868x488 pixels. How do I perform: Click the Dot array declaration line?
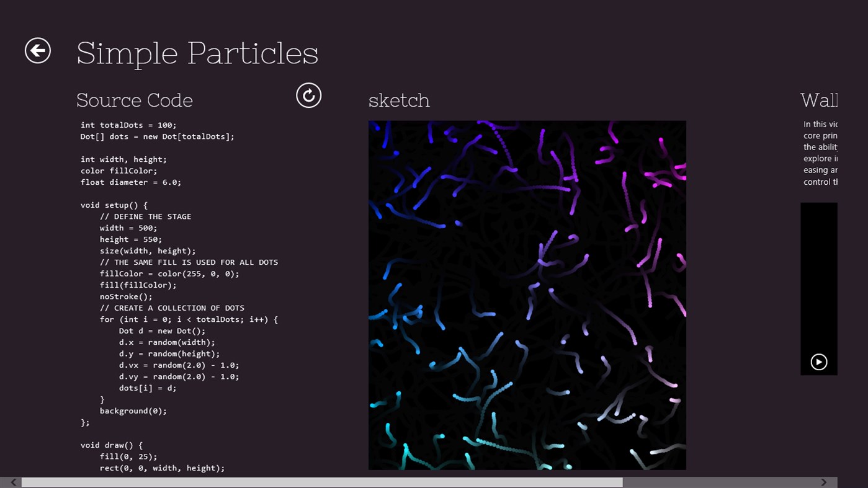(156, 136)
